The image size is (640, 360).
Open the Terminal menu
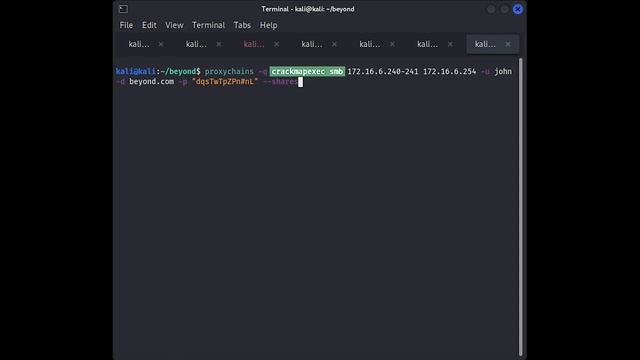pyautogui.click(x=208, y=25)
